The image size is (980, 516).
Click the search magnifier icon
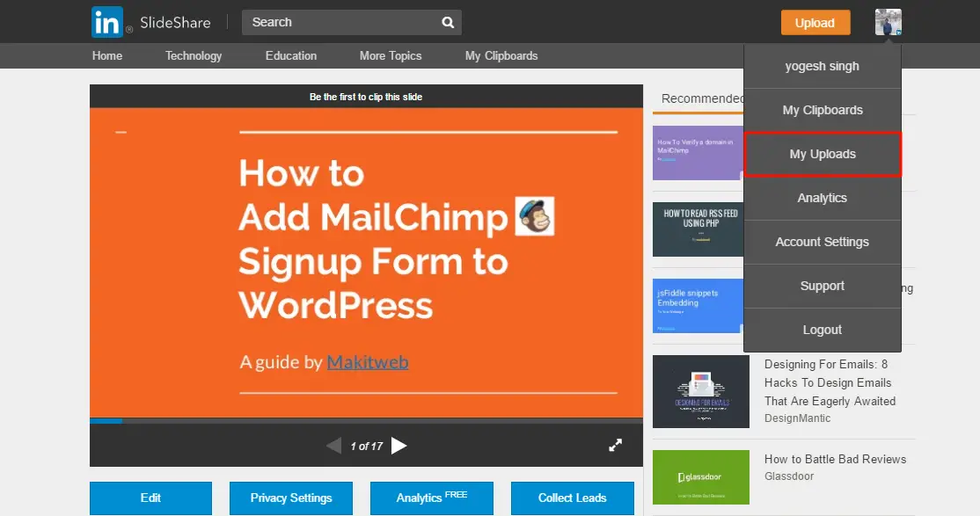pyautogui.click(x=448, y=23)
